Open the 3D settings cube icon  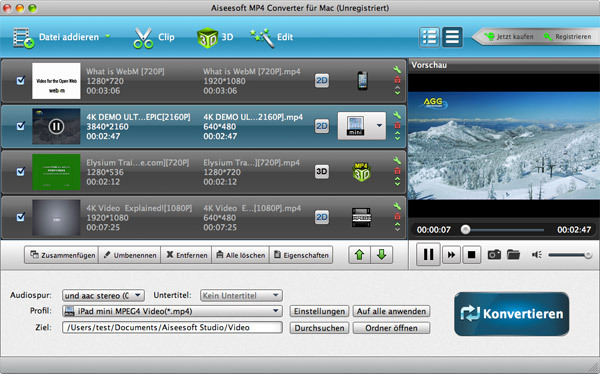[x=207, y=38]
